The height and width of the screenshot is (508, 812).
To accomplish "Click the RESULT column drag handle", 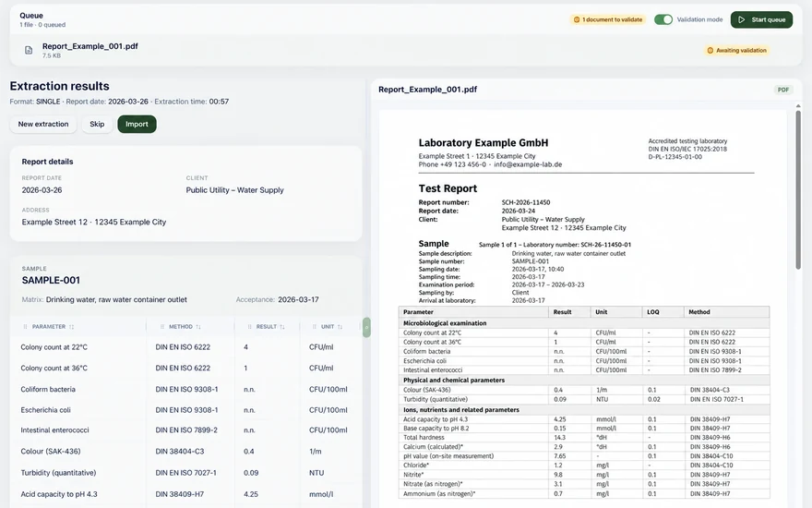I will [x=250, y=327].
